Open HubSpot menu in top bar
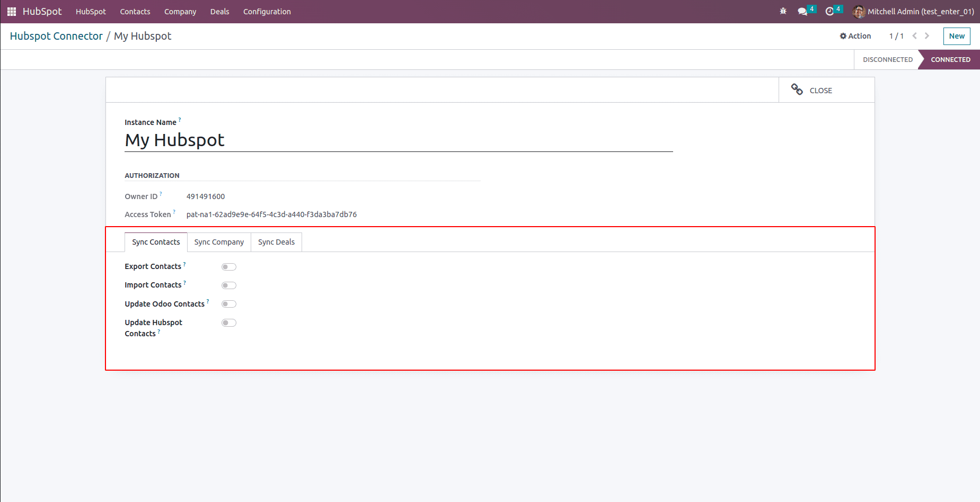The image size is (980, 502). coord(91,12)
